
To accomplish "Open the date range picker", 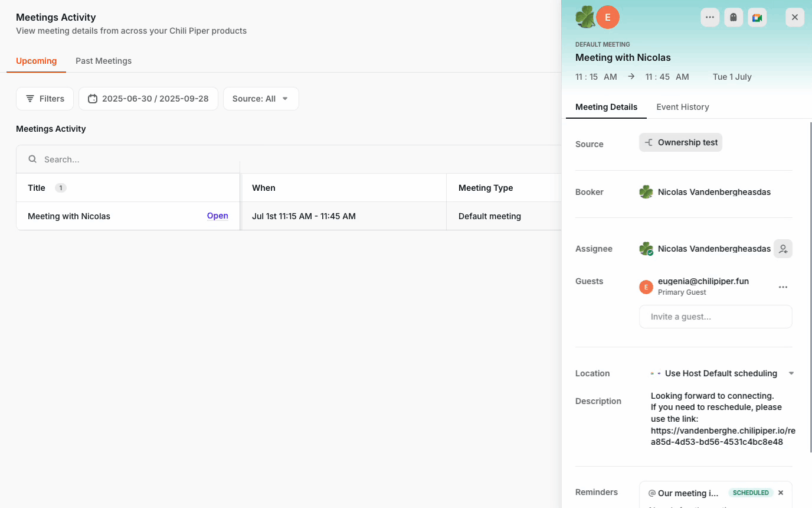I will [x=148, y=99].
